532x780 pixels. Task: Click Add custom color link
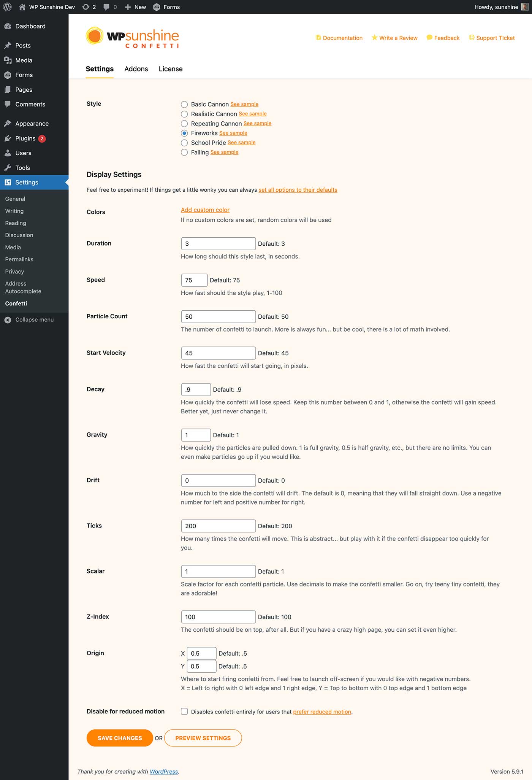(205, 210)
